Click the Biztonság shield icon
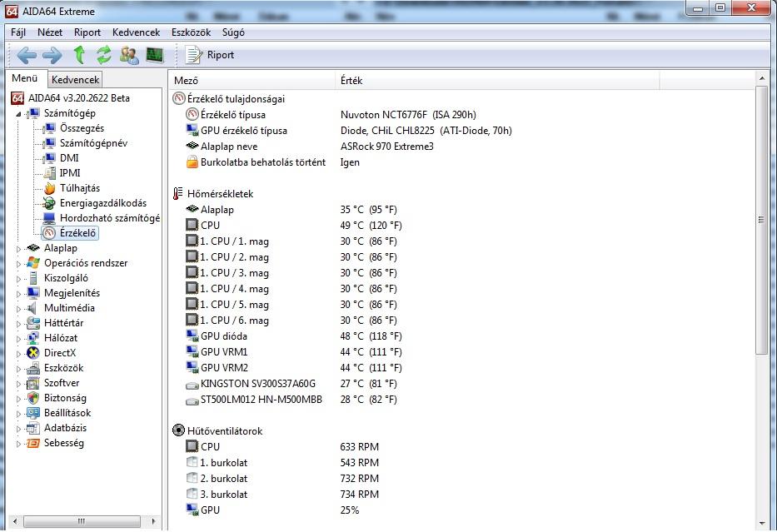The image size is (777, 532). 33,398
